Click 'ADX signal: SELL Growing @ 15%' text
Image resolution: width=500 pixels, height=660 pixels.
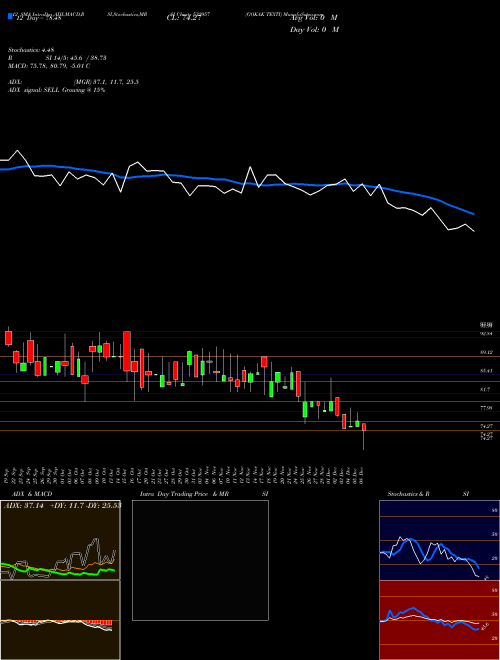coord(56,90)
